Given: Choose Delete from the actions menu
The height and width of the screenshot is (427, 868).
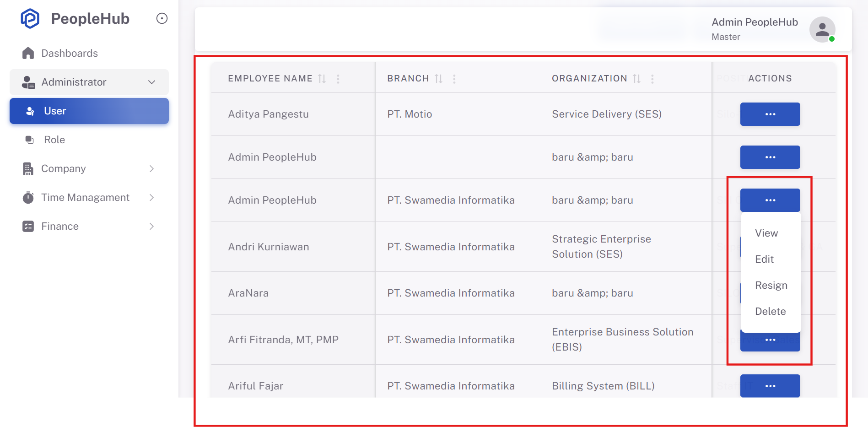Looking at the screenshot, I should pyautogui.click(x=771, y=311).
